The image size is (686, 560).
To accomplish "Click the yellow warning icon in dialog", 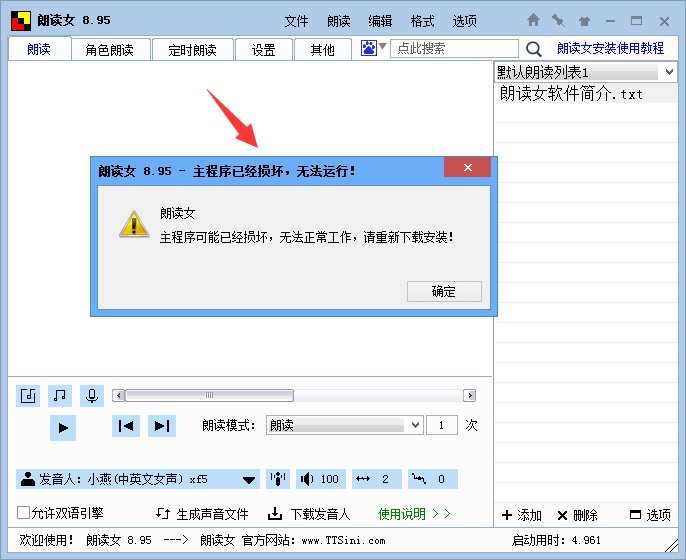I will (x=134, y=224).
